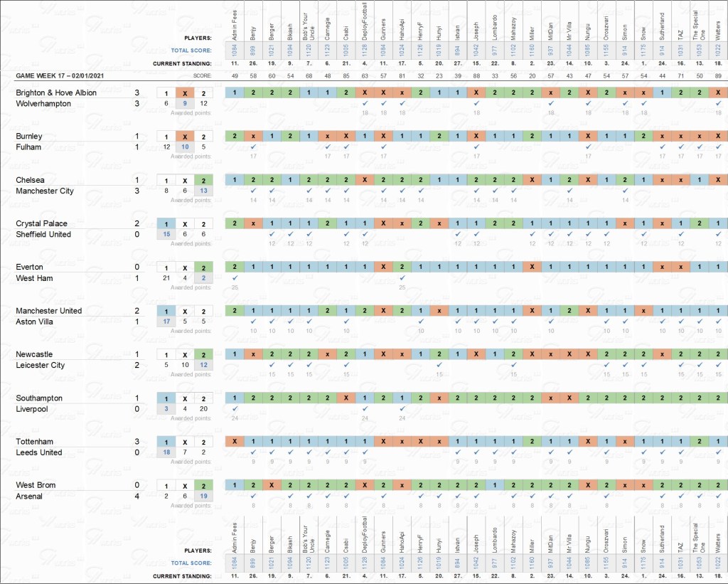Click Hunyi's checkmark in Newcastle vs Leicester row
Image resolution: width=728 pixels, height=584 pixels.
pyautogui.click(x=439, y=365)
